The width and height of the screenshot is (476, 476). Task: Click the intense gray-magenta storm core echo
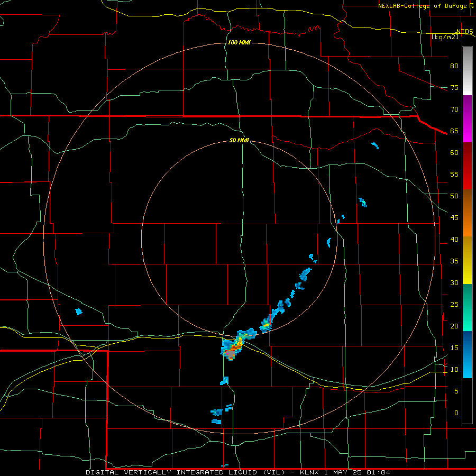coord(231,354)
